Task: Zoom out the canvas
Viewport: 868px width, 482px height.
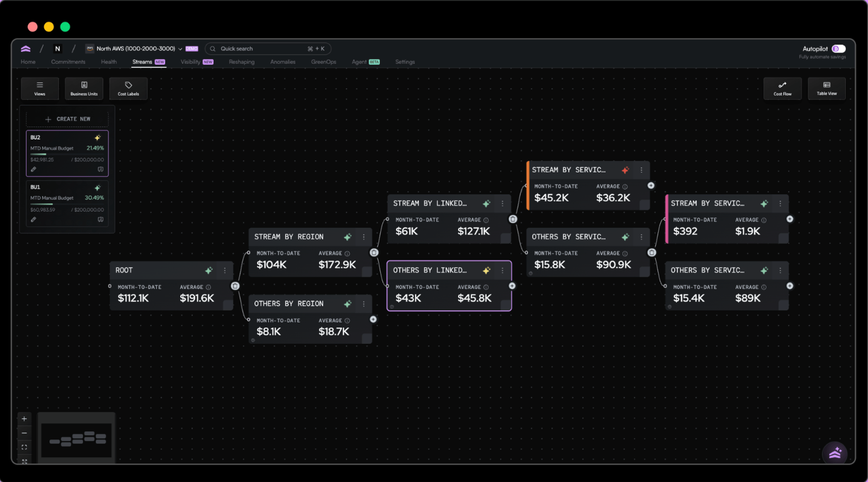Action: point(24,433)
